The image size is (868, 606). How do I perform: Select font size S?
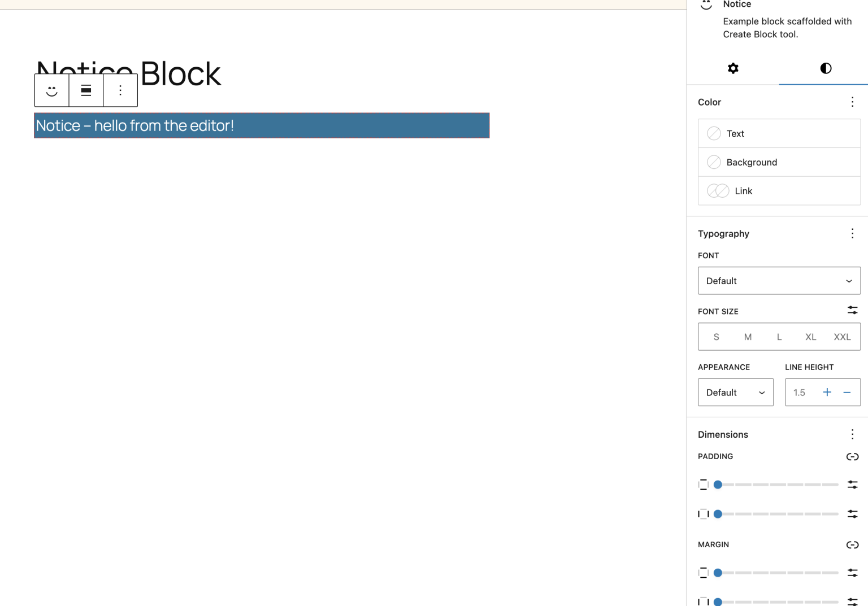pyautogui.click(x=717, y=337)
